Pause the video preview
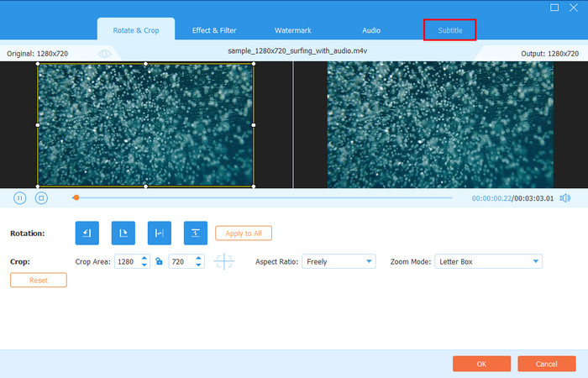The width and height of the screenshot is (588, 378). pos(19,198)
